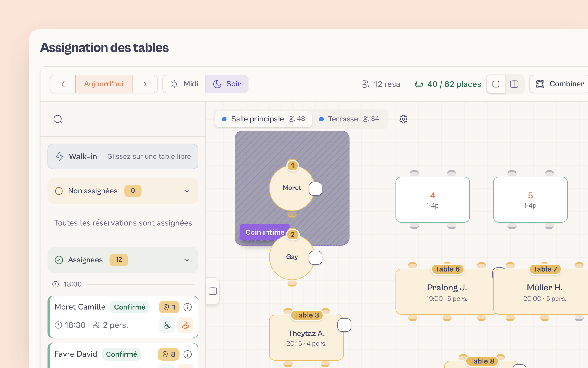This screenshot has height=368, width=588.
Task: Click green guest-arrived icon for Moret Camille
Action: pyautogui.click(x=167, y=325)
